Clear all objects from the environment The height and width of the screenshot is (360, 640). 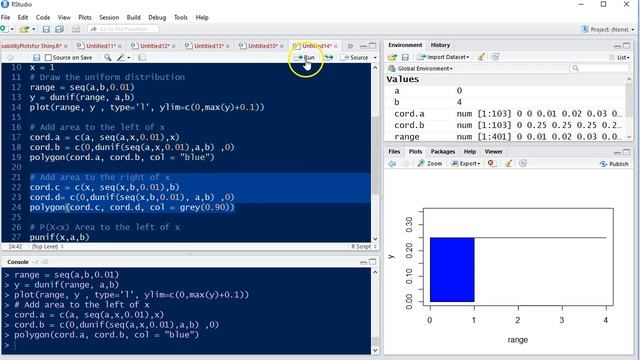481,57
